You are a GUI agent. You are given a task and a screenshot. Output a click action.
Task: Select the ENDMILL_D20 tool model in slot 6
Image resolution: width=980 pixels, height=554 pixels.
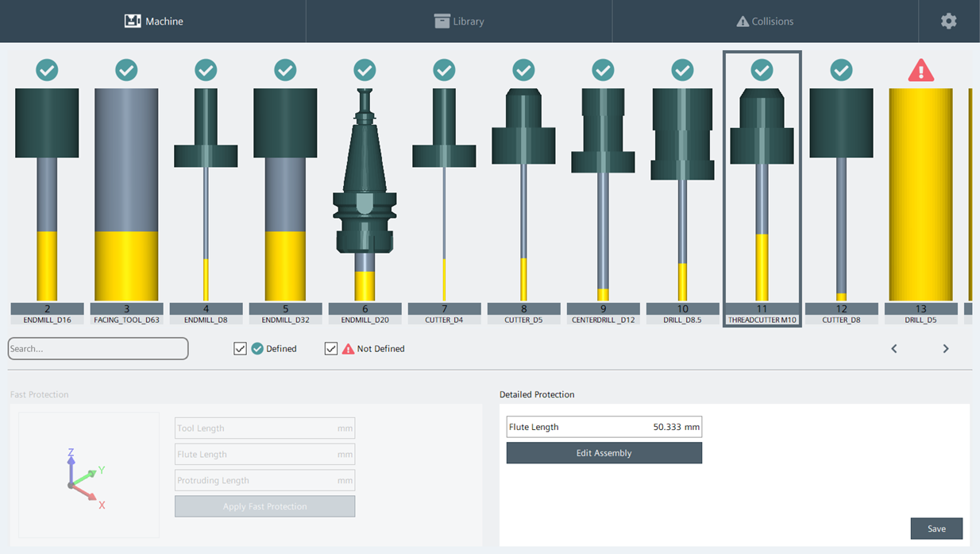click(x=365, y=194)
